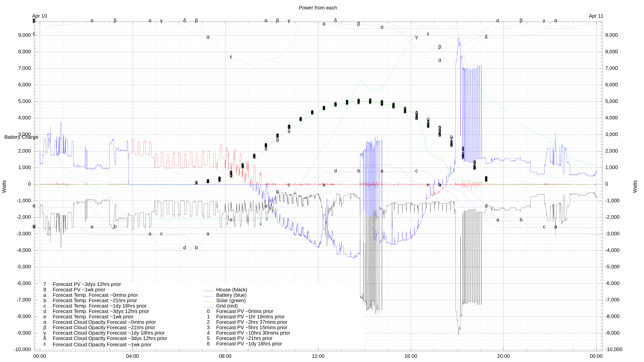Click the left 'Watts' axis title
644x362 pixels.
[4, 186]
